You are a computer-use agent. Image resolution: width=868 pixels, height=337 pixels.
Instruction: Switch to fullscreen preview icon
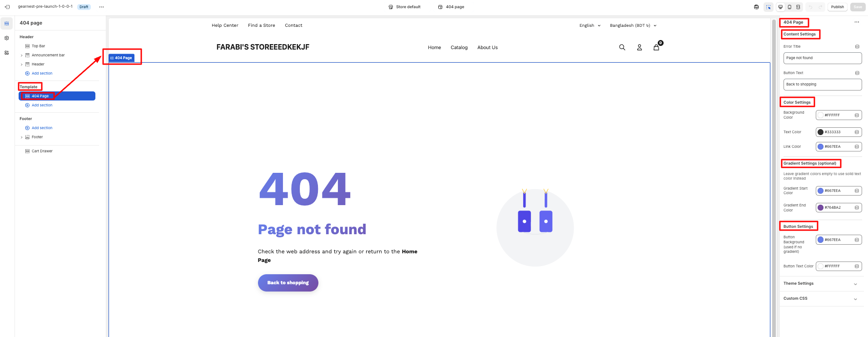point(798,7)
